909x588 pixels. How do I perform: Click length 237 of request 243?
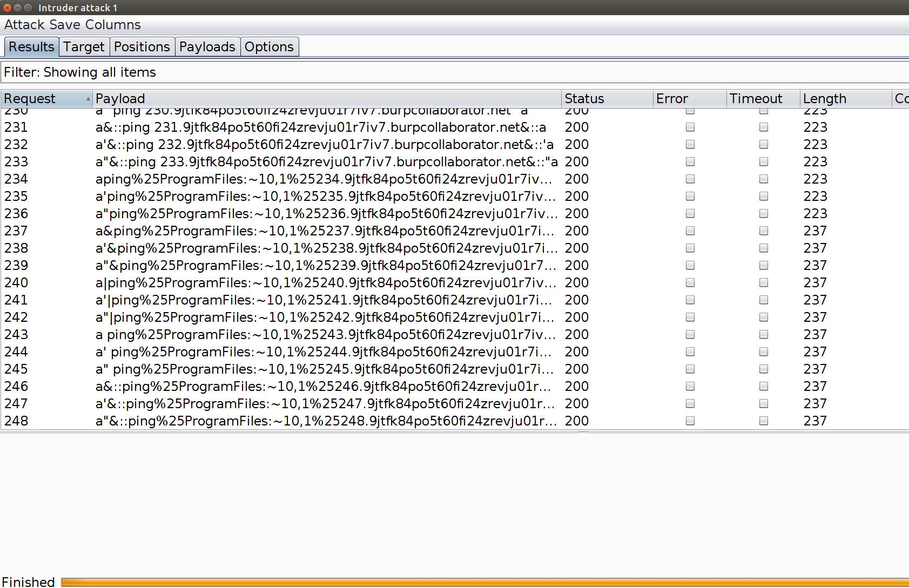(x=815, y=334)
